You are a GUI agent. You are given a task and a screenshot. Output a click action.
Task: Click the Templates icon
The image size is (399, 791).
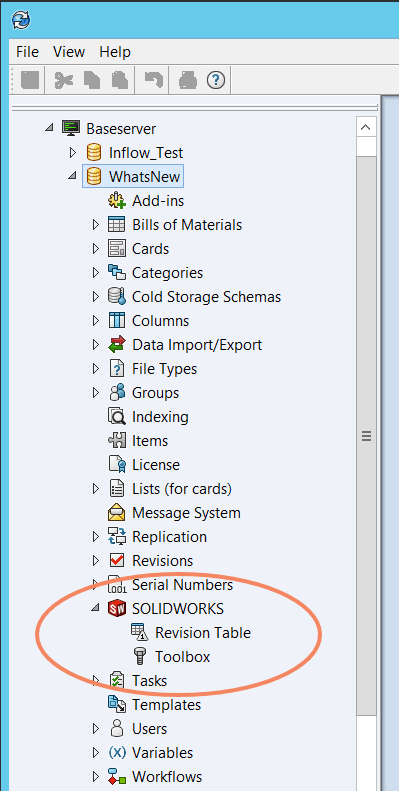(117, 705)
